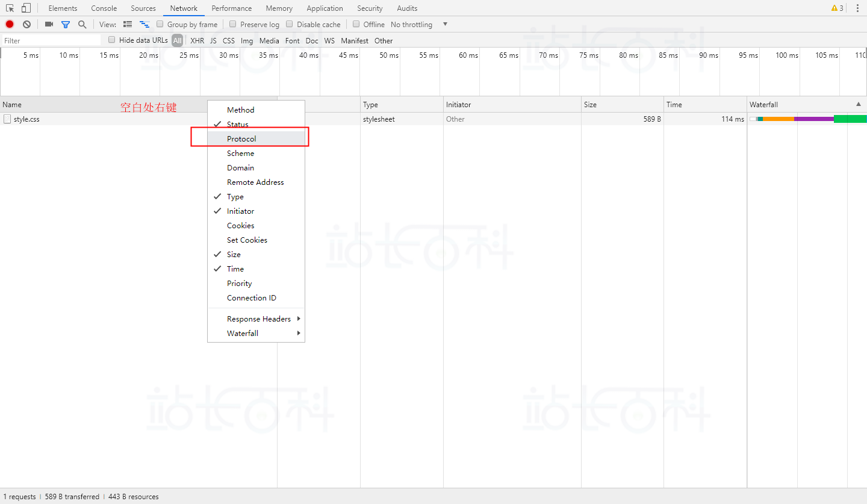
Task: Toggle the overview view icon
Action: [144, 25]
